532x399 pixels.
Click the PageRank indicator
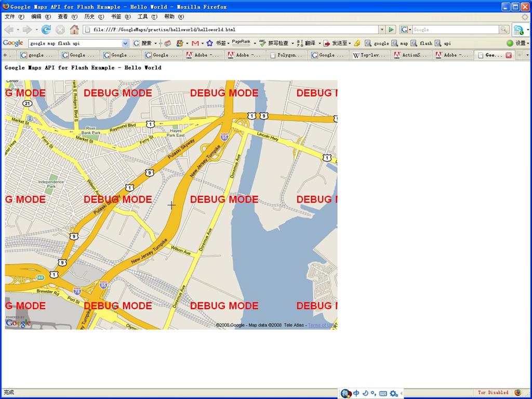tap(241, 43)
